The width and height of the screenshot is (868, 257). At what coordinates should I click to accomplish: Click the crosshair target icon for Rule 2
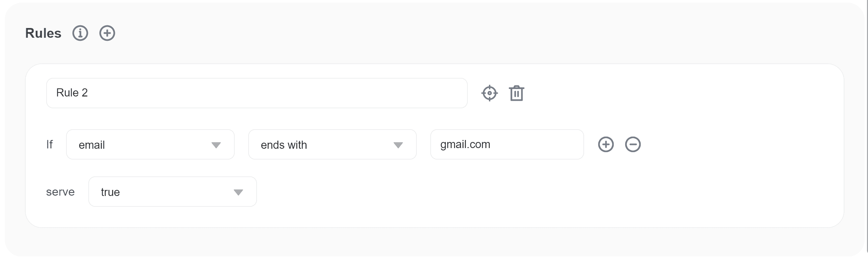[489, 93]
